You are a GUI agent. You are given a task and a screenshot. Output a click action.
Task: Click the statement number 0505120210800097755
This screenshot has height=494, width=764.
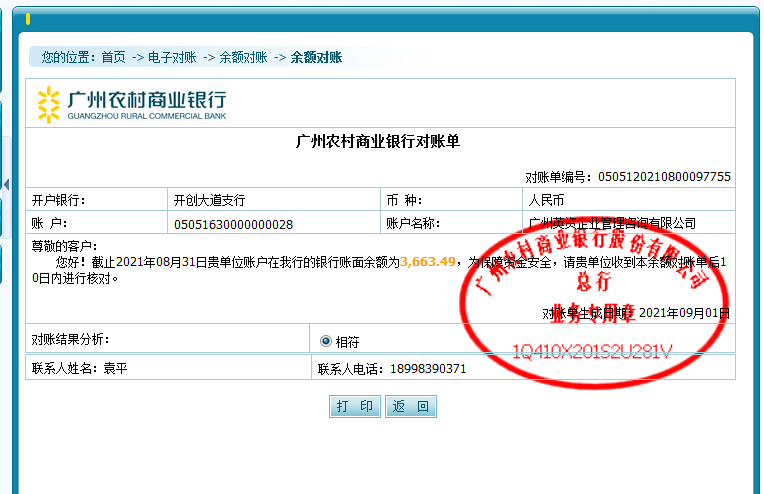[665, 176]
